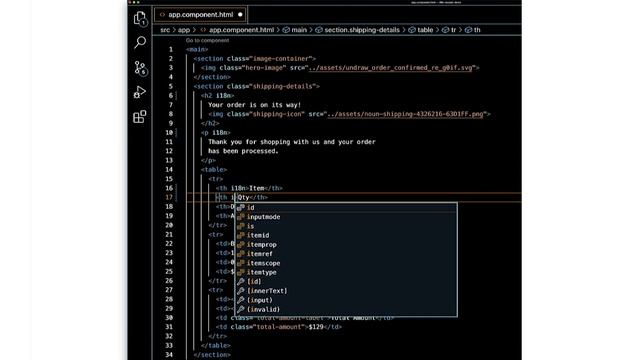This screenshot has height=360, width=640.
Task: Open the Run and Debug view
Action: (x=140, y=92)
